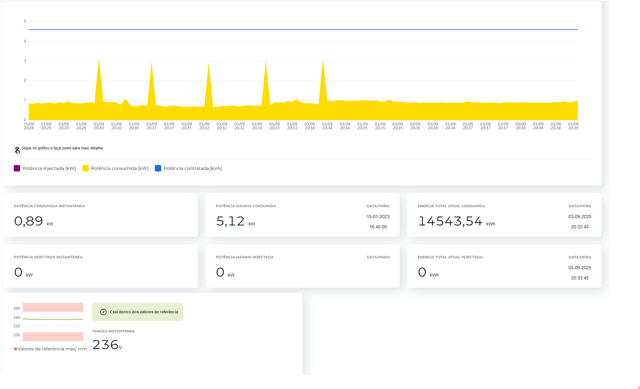Click the 14543,54 kWh total energy value
640x389 pixels.
(x=456, y=221)
